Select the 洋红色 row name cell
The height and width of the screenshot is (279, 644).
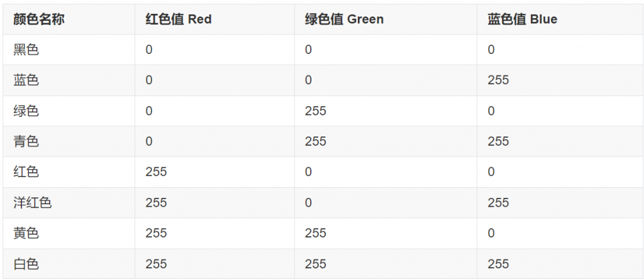pos(33,203)
